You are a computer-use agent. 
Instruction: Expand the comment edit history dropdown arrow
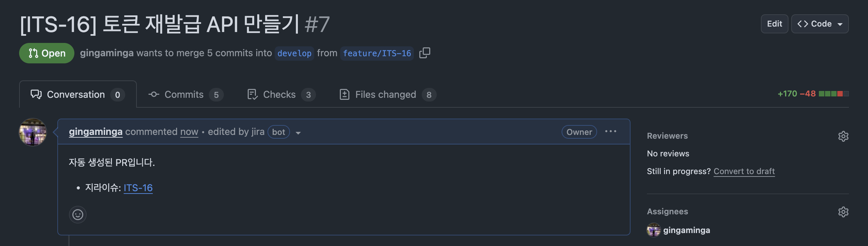point(298,133)
